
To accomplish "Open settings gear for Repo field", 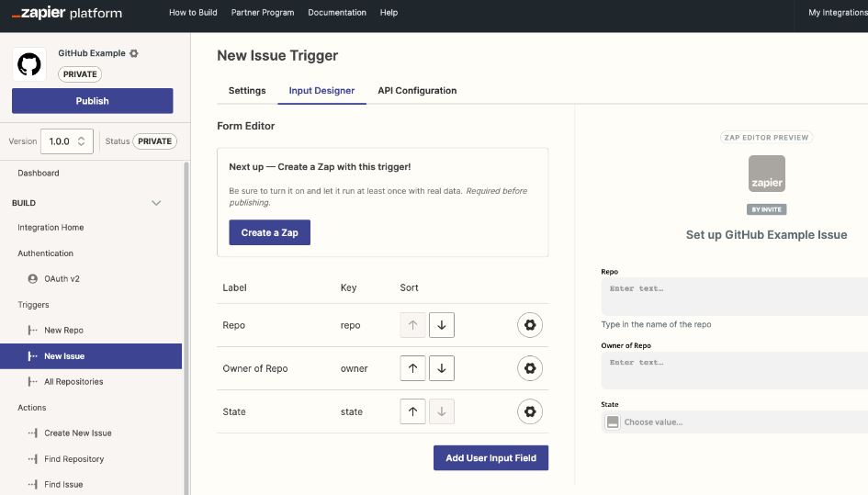I will point(530,325).
